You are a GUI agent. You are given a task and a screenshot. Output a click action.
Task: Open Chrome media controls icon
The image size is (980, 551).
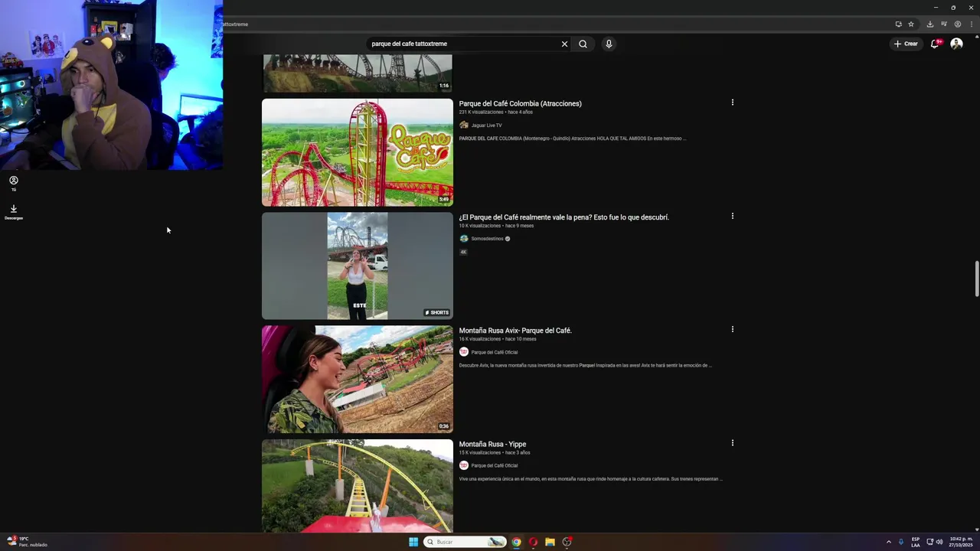tap(944, 24)
